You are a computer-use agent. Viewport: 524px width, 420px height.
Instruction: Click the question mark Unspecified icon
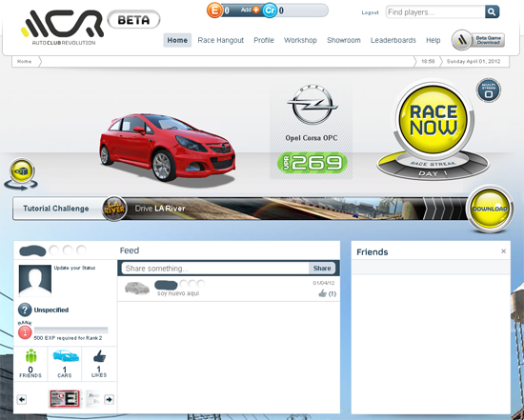click(25, 310)
